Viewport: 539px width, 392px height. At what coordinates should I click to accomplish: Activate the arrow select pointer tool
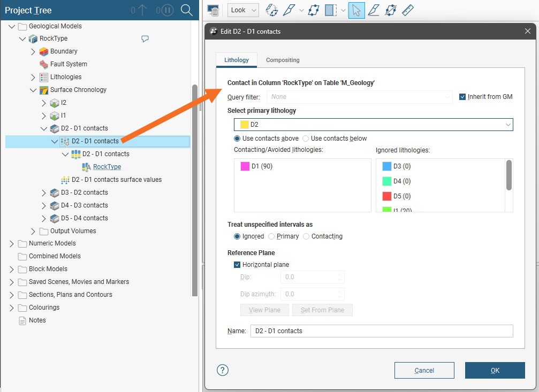pyautogui.click(x=356, y=10)
